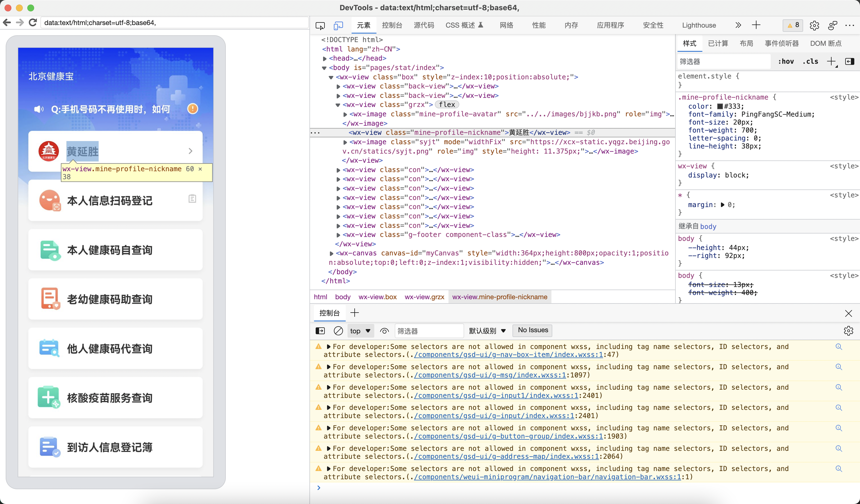
Task: Open console settings gear icon
Action: coord(848,331)
